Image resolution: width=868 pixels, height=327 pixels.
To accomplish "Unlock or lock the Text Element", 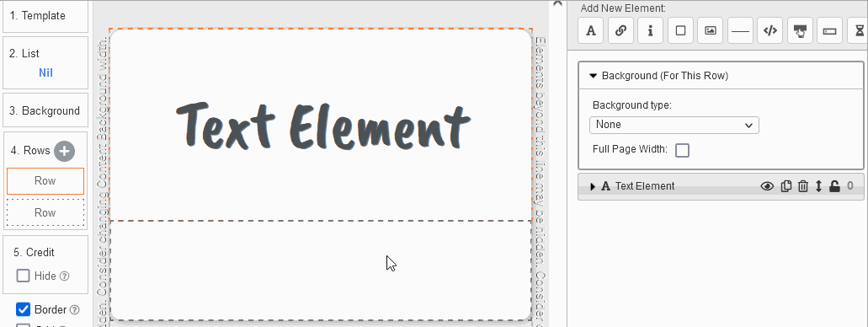I will [835, 186].
